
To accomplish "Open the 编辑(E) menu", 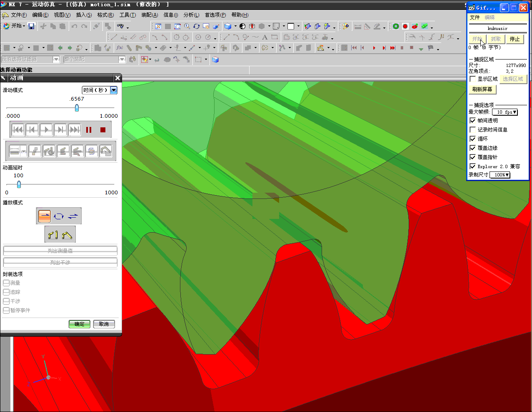I will point(40,15).
